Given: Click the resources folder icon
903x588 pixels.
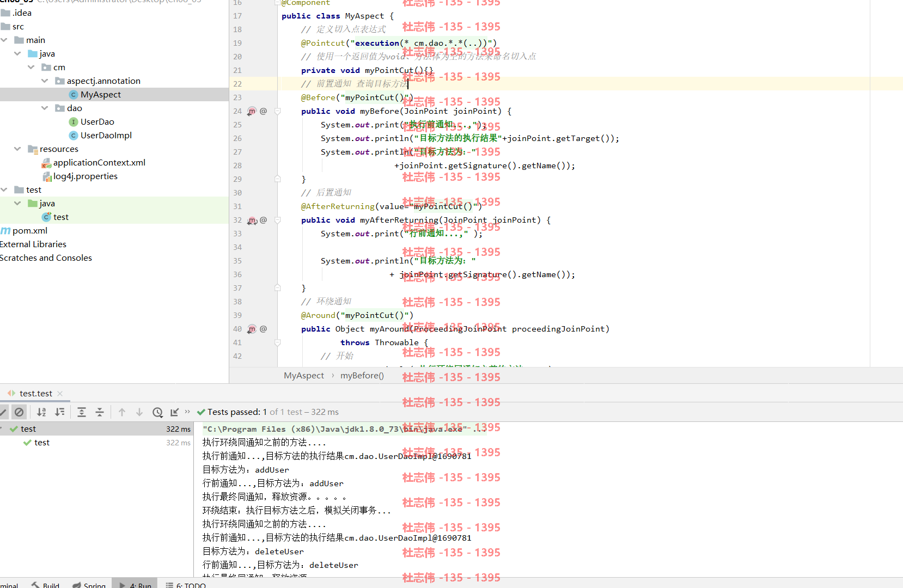Looking at the screenshot, I should pyautogui.click(x=33, y=149).
